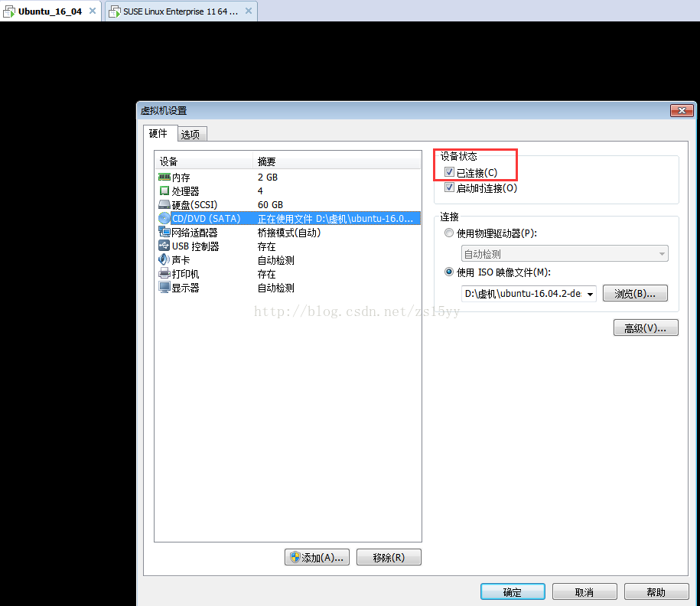Viewport: 700px width, 606px height.
Task: Click the 2 GB memory summary value
Action: click(x=268, y=178)
